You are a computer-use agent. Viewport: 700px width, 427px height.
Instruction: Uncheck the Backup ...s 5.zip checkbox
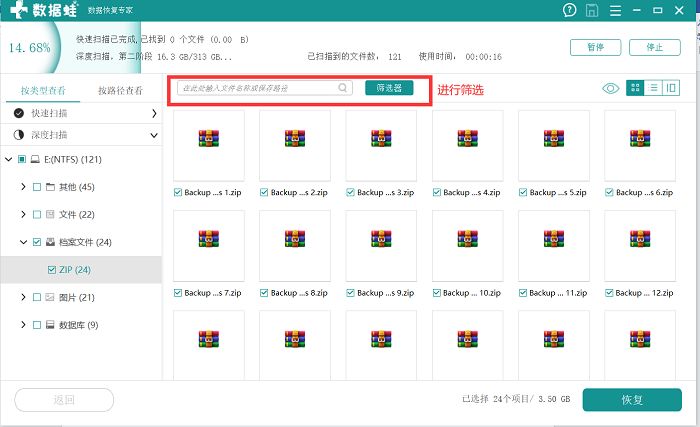click(523, 193)
